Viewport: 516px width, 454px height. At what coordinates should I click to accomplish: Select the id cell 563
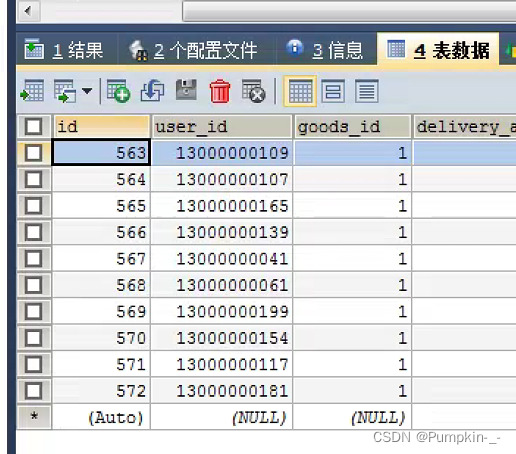(x=101, y=153)
